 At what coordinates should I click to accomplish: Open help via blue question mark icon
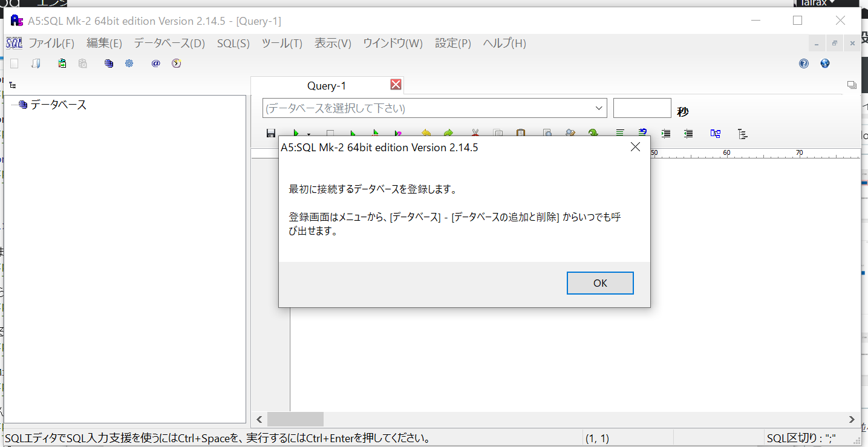tap(804, 64)
